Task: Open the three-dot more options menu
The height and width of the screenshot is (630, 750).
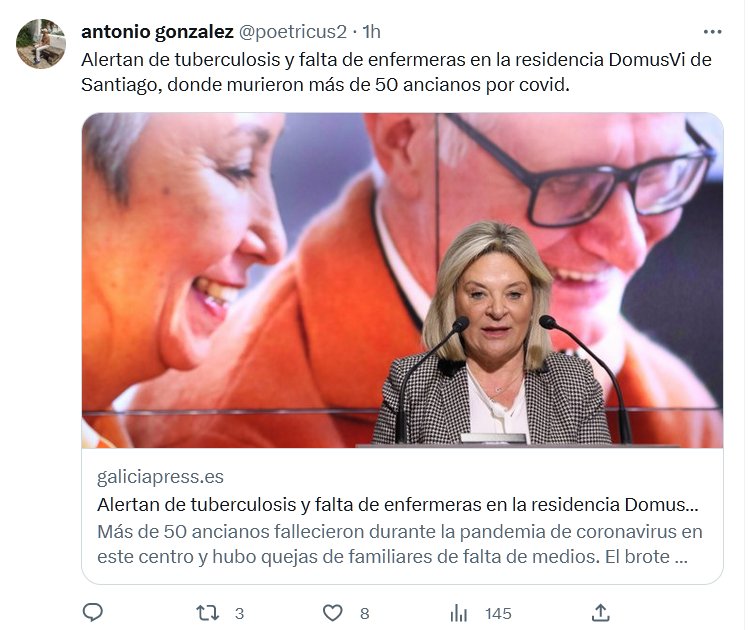Action: coord(712,32)
